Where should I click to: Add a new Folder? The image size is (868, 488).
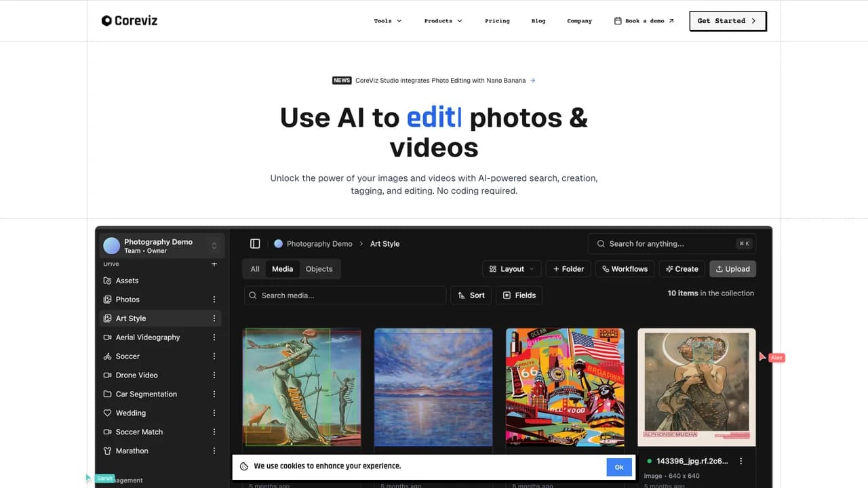coord(568,269)
